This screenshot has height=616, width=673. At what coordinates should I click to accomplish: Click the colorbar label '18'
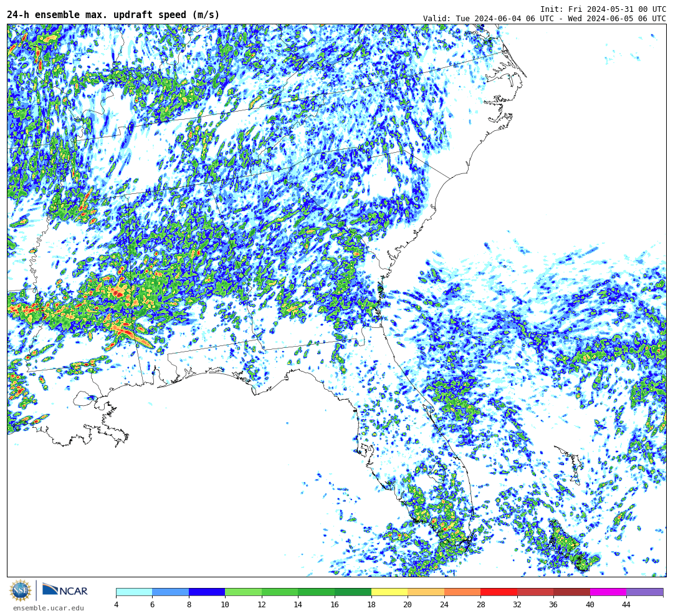click(x=371, y=604)
